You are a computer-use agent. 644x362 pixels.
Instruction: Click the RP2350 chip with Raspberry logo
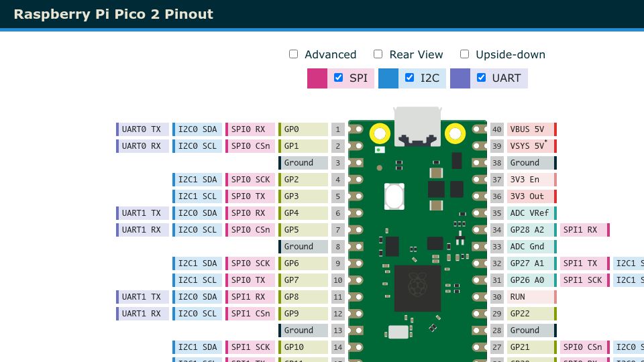pos(417,288)
